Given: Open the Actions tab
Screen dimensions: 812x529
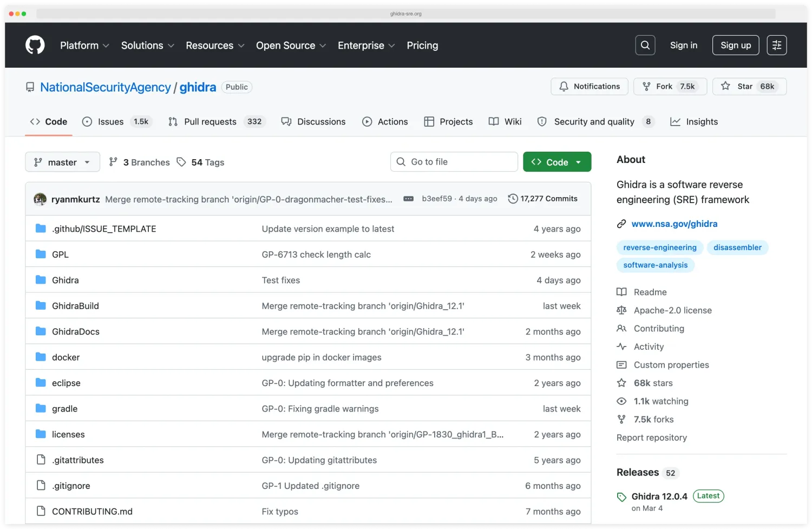Looking at the screenshot, I should (x=385, y=122).
